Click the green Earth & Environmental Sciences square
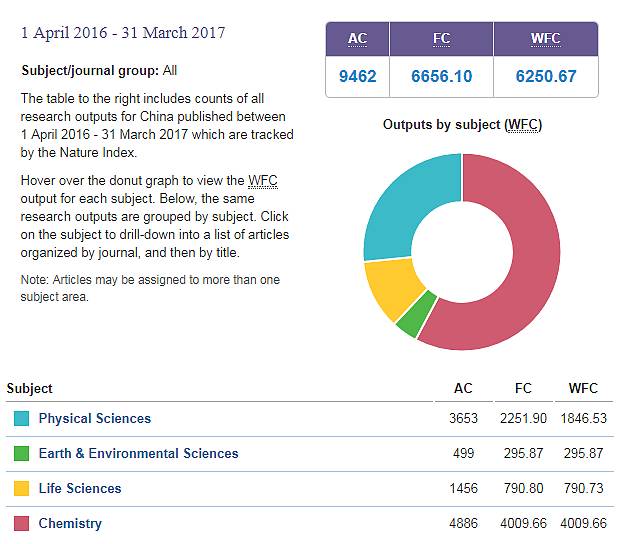This screenshot has width=619, height=544. pyautogui.click(x=21, y=454)
